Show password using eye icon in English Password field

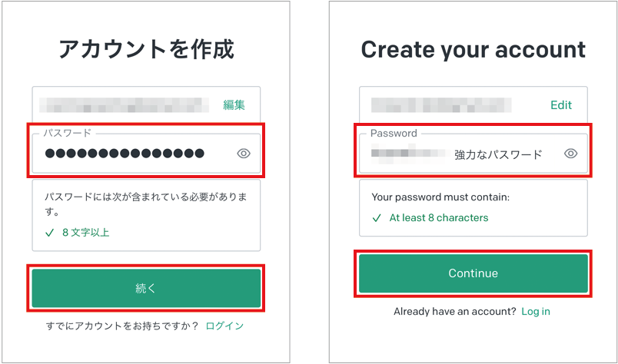(x=570, y=154)
